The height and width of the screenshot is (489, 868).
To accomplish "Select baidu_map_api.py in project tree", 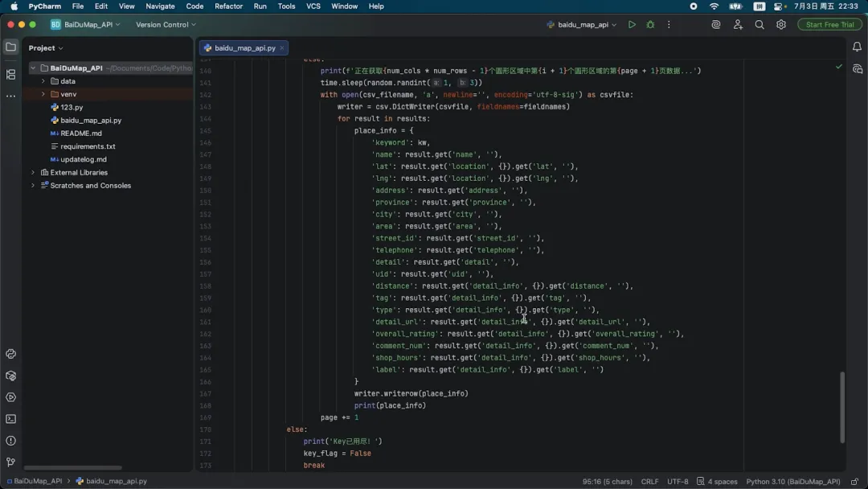I will 91,120.
